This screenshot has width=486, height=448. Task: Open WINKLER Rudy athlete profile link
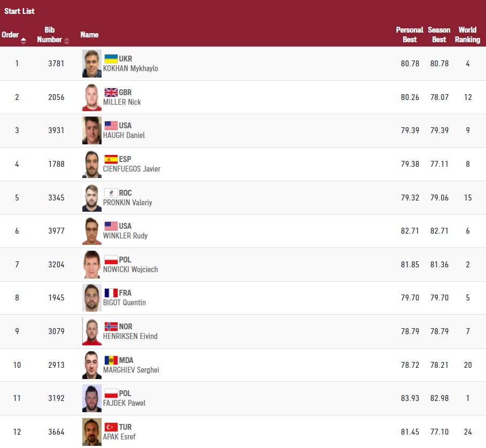125,236
